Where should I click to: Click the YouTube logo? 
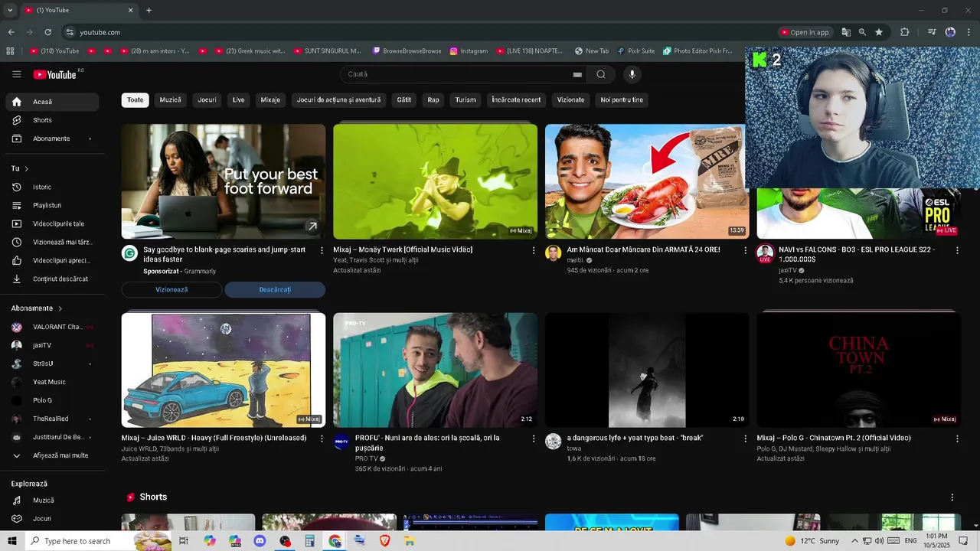tap(54, 74)
